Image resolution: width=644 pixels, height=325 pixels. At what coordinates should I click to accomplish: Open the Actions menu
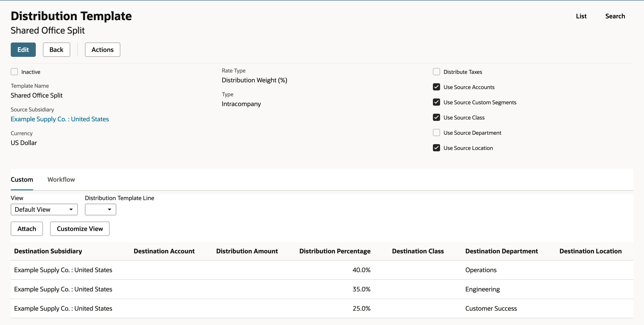(x=102, y=49)
